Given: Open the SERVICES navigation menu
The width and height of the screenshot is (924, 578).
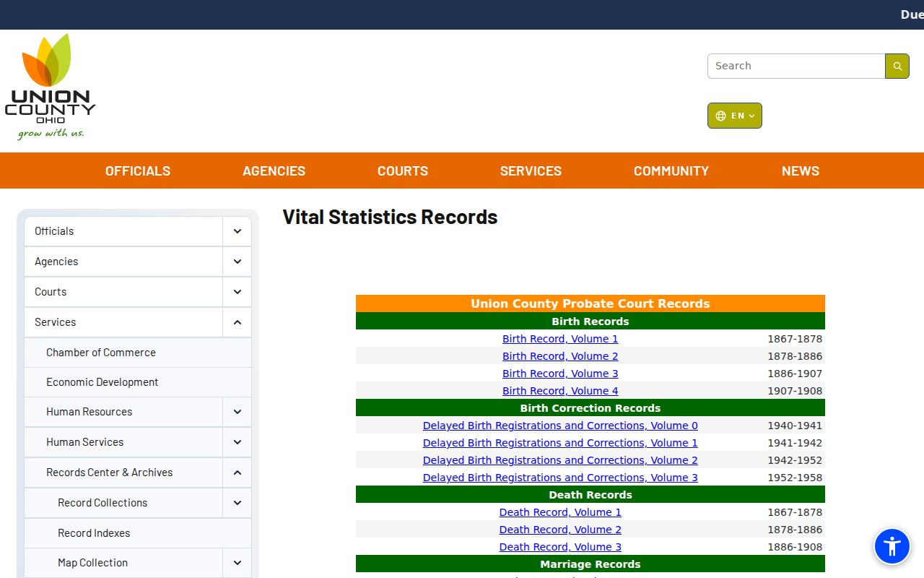Looking at the screenshot, I should click(531, 171).
